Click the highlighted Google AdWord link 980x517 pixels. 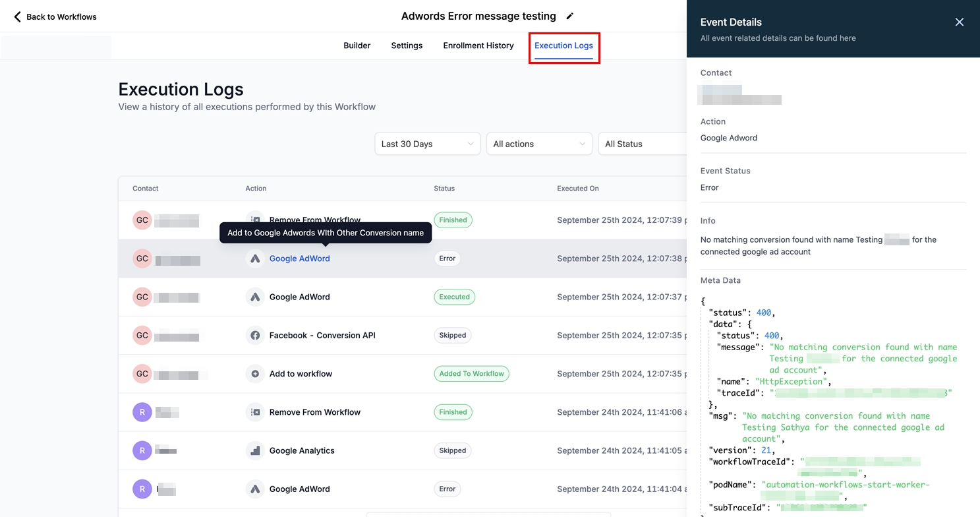(299, 258)
